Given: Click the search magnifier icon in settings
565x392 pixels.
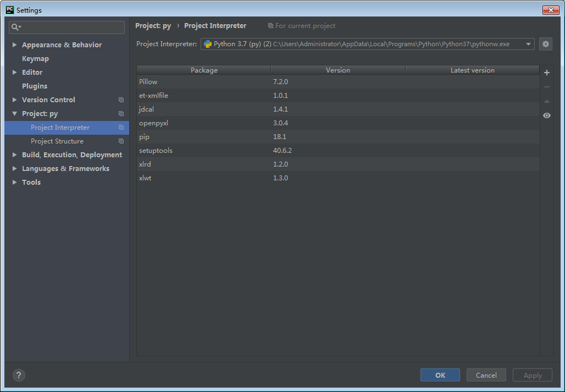Looking at the screenshot, I should [x=16, y=27].
